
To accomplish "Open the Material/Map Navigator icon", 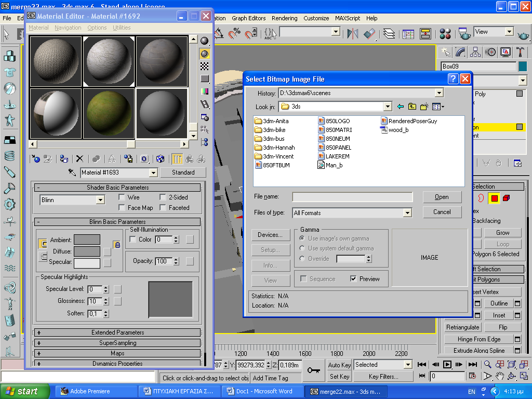I will pos(205,142).
